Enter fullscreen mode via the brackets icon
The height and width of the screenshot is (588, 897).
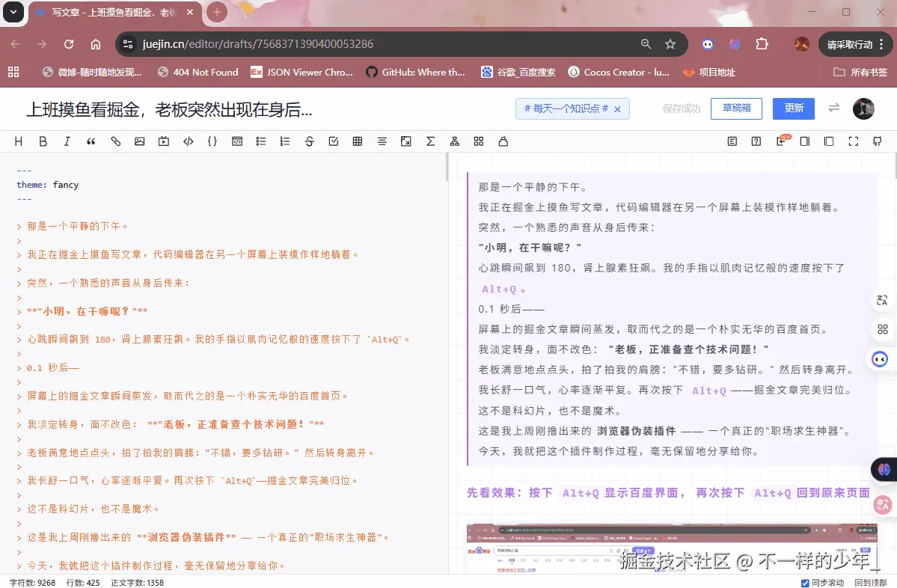pos(853,141)
